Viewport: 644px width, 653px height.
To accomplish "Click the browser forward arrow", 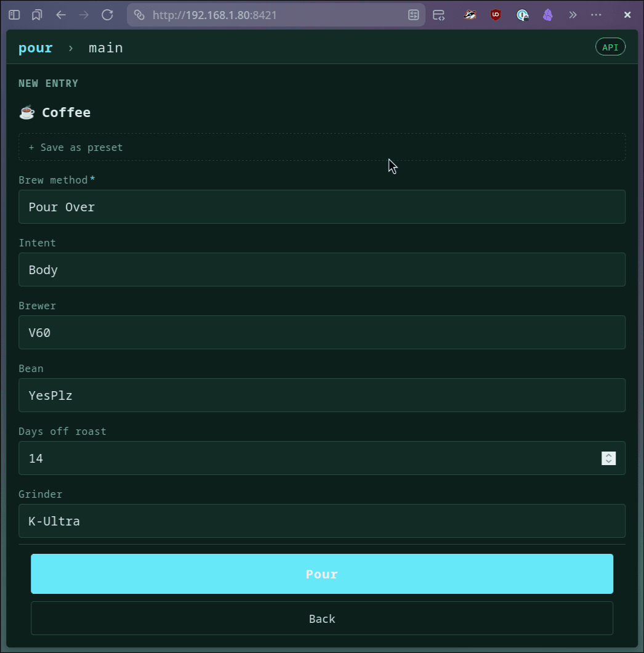I will [x=84, y=15].
